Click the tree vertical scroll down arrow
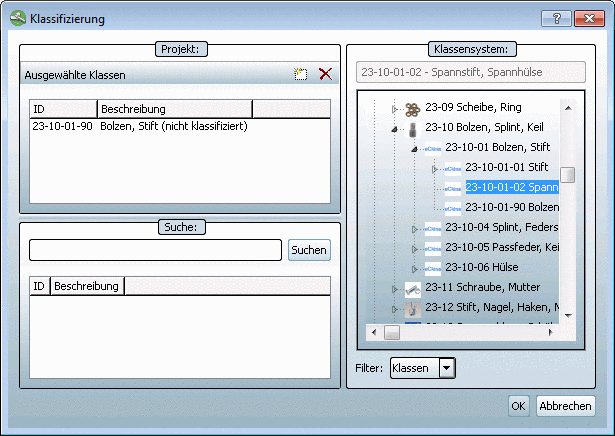This screenshot has width=615, height=436. [x=568, y=315]
